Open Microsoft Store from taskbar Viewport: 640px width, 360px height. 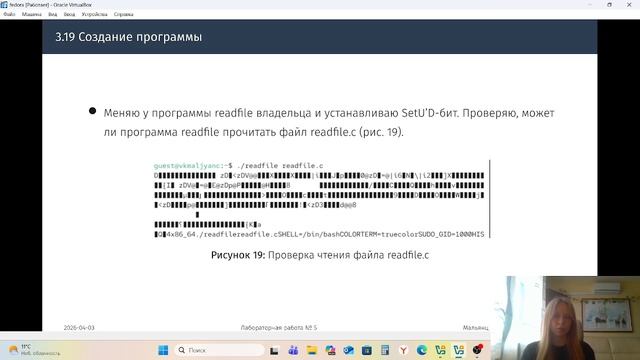tap(367, 350)
